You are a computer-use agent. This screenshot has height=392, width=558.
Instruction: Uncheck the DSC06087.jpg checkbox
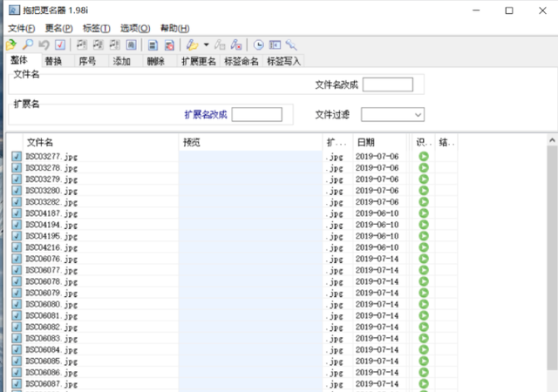[x=17, y=384]
